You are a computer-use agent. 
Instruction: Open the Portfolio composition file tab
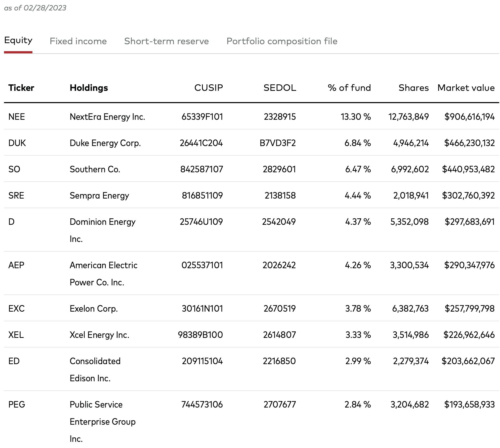click(282, 41)
